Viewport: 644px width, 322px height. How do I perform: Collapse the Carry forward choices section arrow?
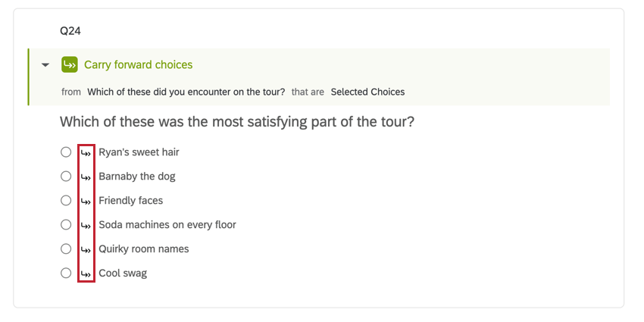pyautogui.click(x=45, y=65)
